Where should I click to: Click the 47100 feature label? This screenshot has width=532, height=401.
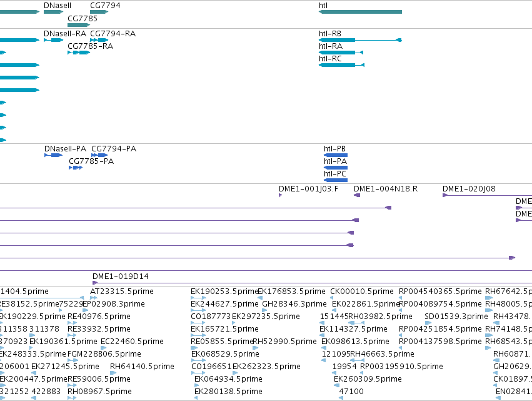(351, 392)
